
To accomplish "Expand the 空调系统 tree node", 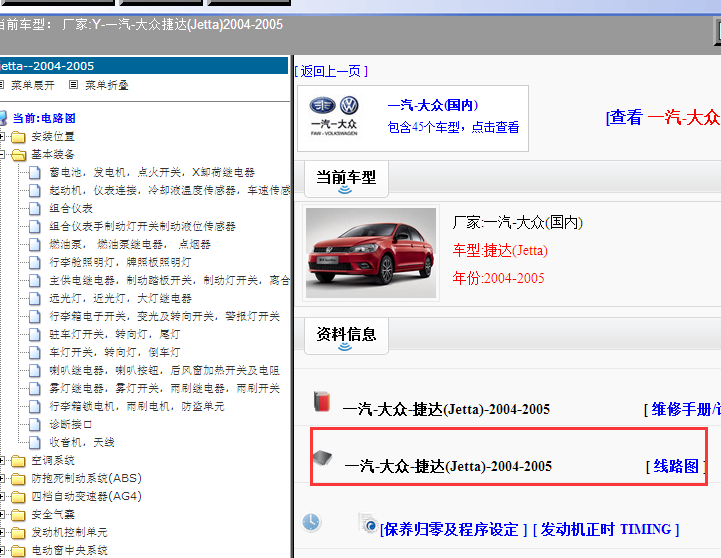I will 2,460.
